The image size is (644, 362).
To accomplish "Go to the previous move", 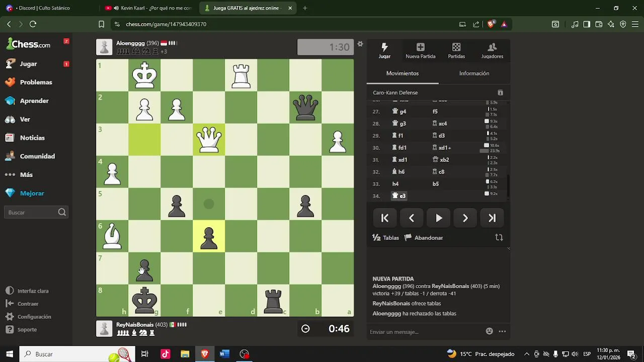I will tap(412, 218).
